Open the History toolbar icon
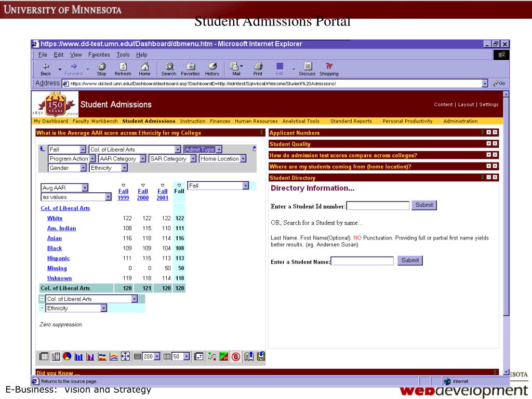The image size is (532, 399). [x=212, y=69]
